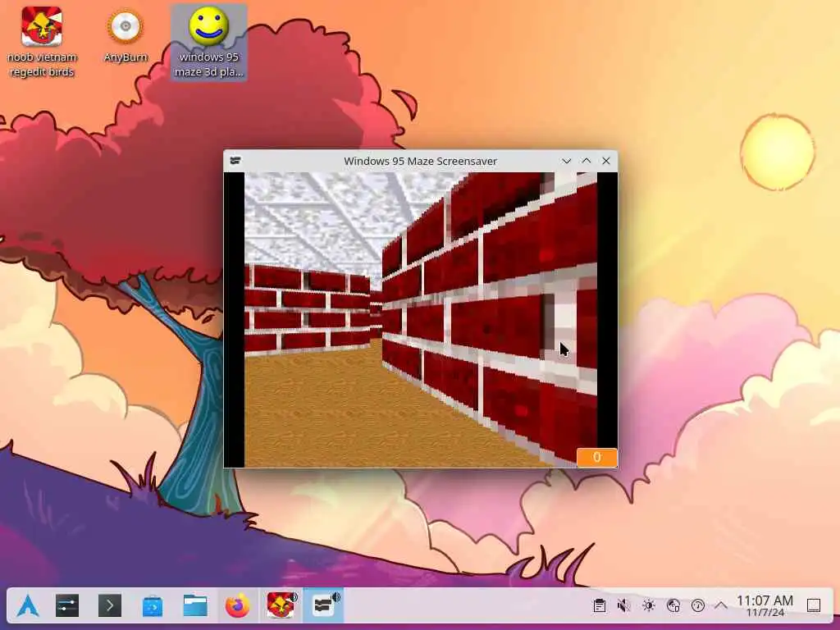Select the AnyBurn desktop shortcut
The height and width of the screenshot is (630, 840).
click(x=126, y=36)
